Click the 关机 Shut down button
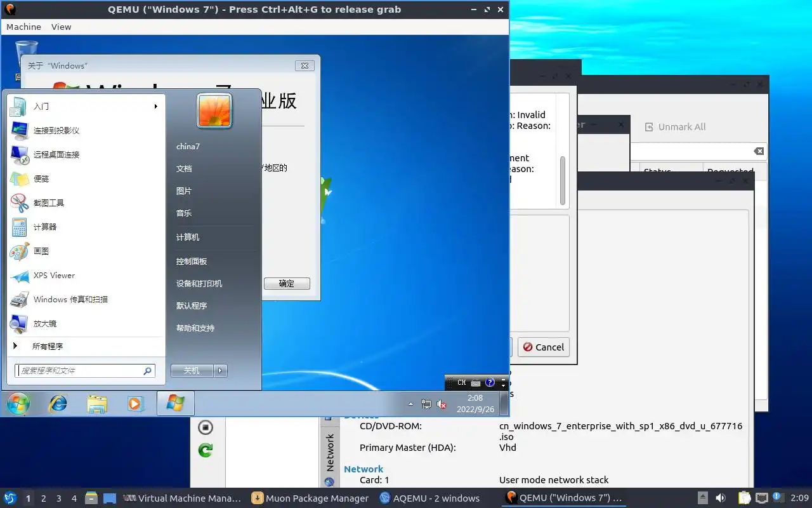The width and height of the screenshot is (812, 508). point(192,370)
